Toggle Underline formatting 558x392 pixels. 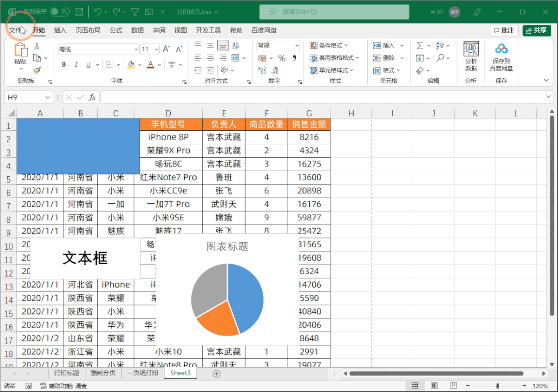pos(88,65)
